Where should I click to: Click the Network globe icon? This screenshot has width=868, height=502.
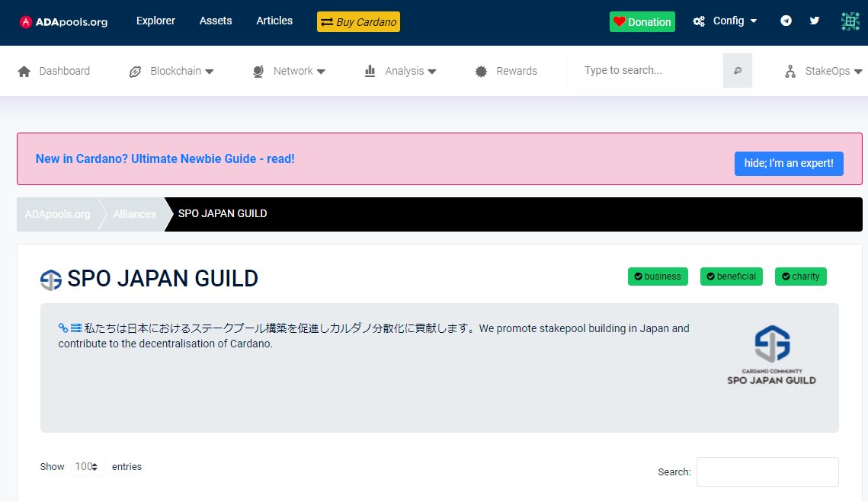pos(258,72)
